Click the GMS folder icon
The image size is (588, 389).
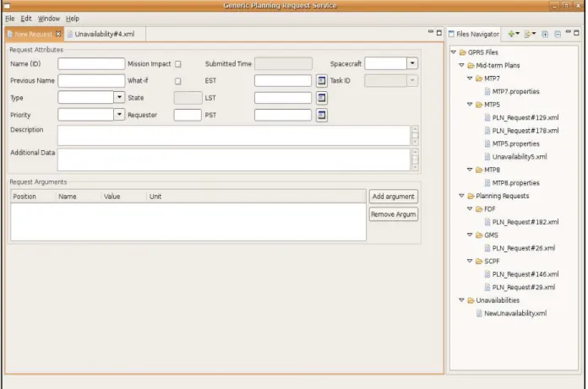(479, 235)
